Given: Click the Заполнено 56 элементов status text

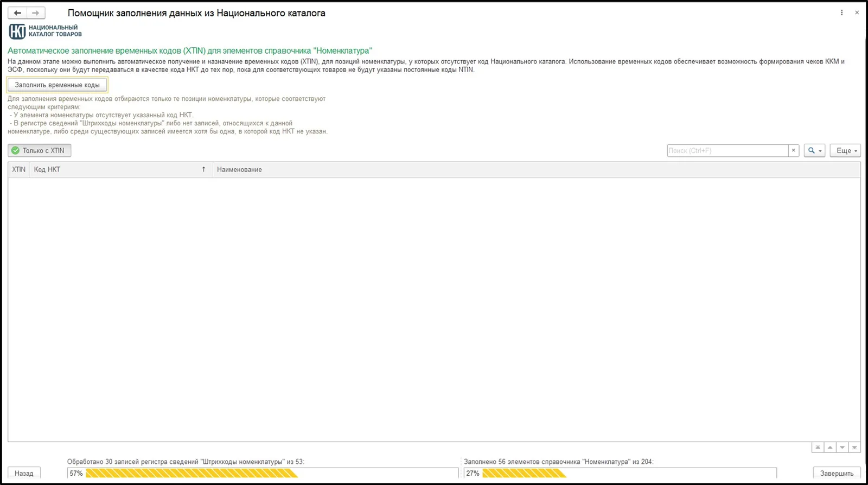Looking at the screenshot, I should point(559,462).
